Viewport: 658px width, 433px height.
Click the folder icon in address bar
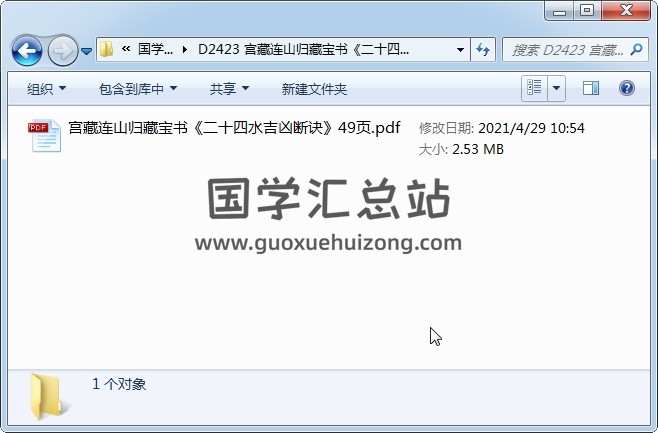coord(107,50)
